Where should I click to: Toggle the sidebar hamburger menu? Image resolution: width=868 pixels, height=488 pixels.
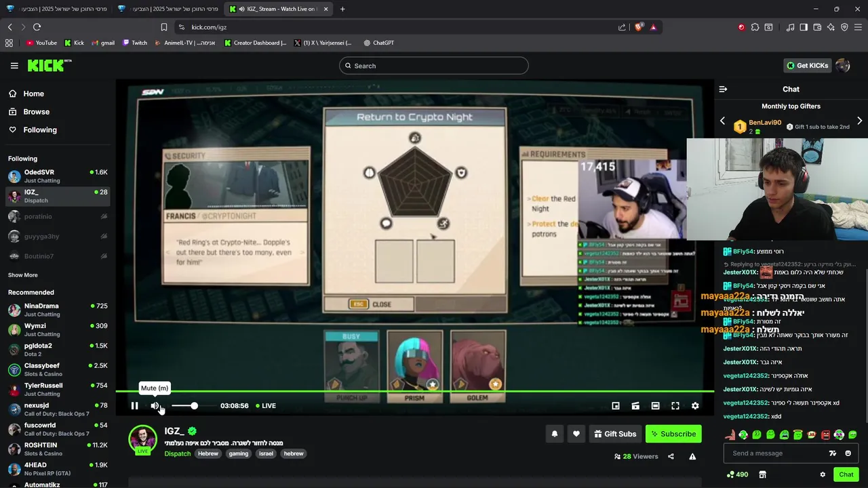14,66
